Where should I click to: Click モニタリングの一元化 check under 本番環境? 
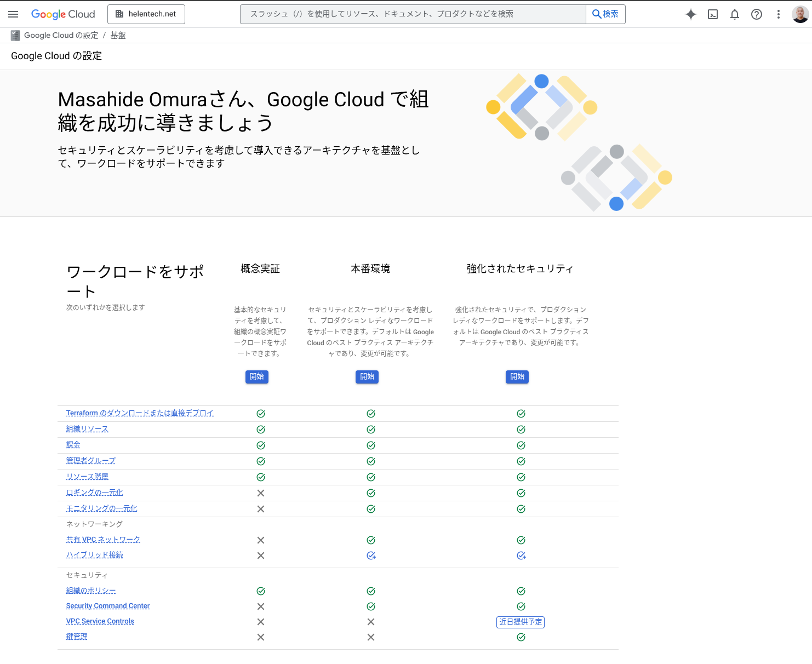click(371, 509)
